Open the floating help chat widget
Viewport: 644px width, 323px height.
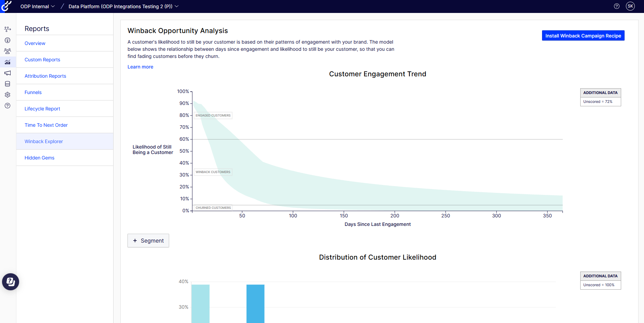(x=11, y=282)
